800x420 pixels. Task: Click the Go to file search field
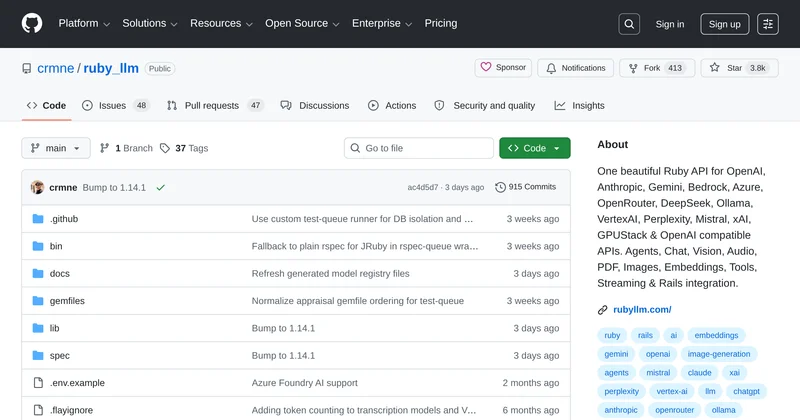coord(418,148)
